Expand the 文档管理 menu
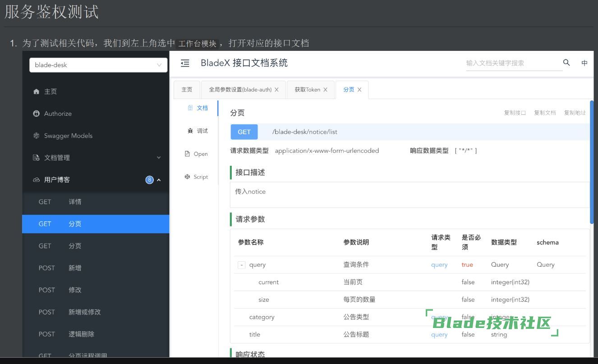598x364 pixels. click(x=96, y=158)
